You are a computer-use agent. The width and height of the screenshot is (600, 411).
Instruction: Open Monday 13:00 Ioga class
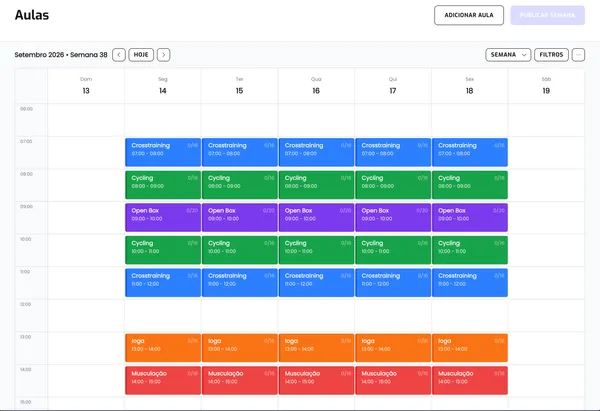[x=163, y=347]
